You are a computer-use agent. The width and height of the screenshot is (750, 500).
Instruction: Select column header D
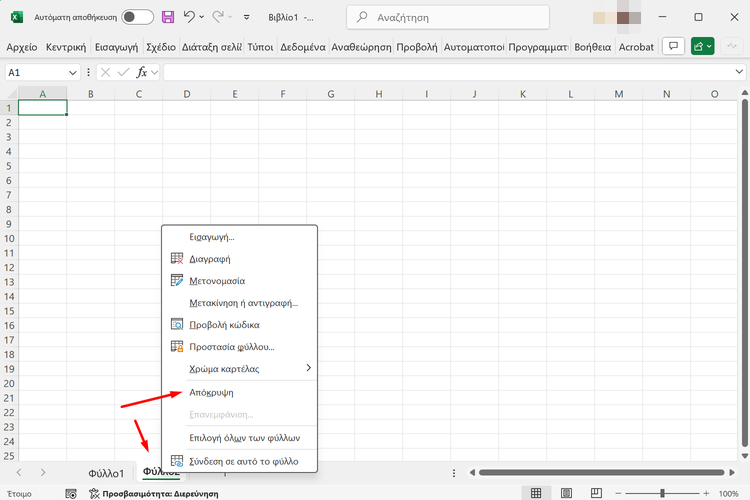(x=187, y=94)
